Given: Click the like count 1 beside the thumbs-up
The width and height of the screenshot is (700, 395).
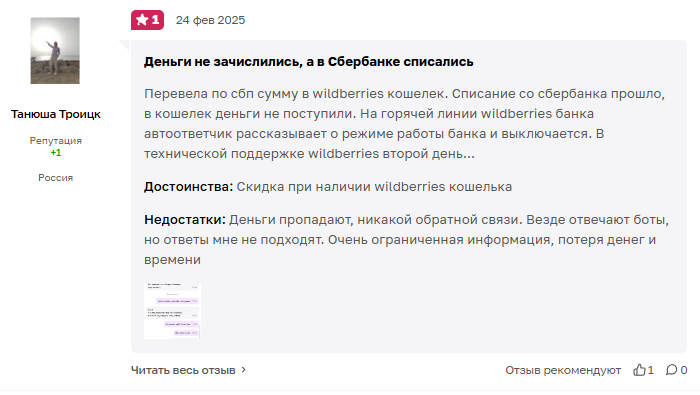Looking at the screenshot, I should point(650,370).
